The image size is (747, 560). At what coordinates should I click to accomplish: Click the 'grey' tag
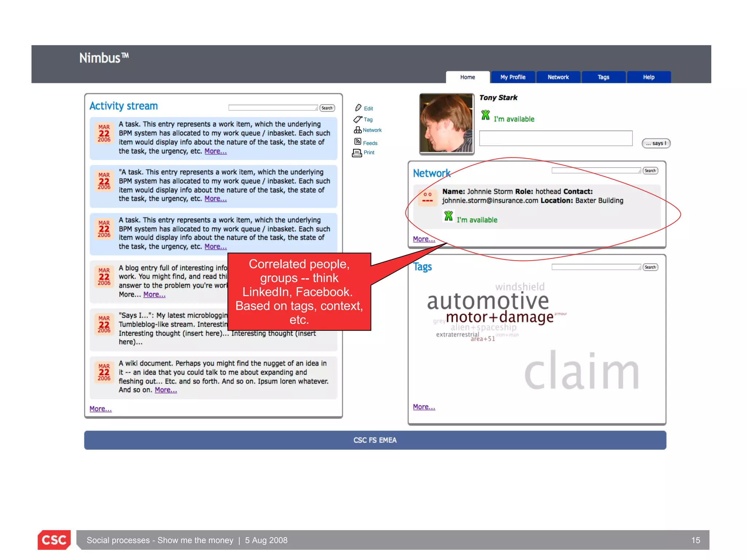(439, 321)
